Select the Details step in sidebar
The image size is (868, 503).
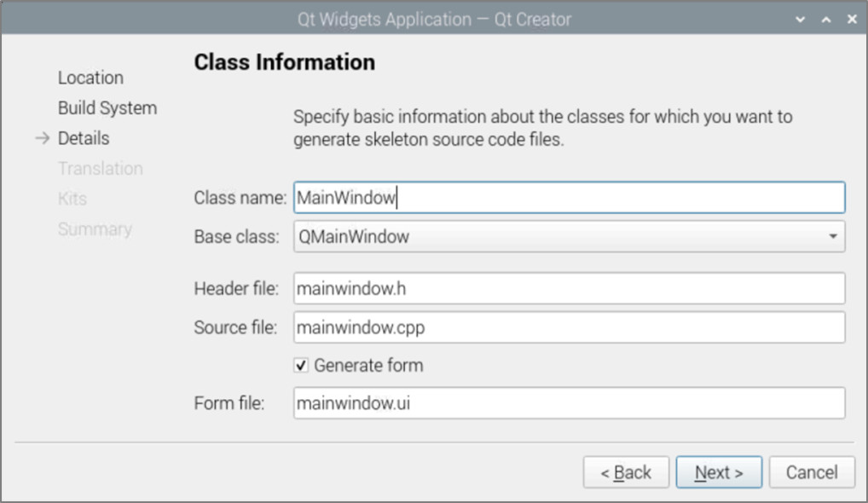point(84,138)
